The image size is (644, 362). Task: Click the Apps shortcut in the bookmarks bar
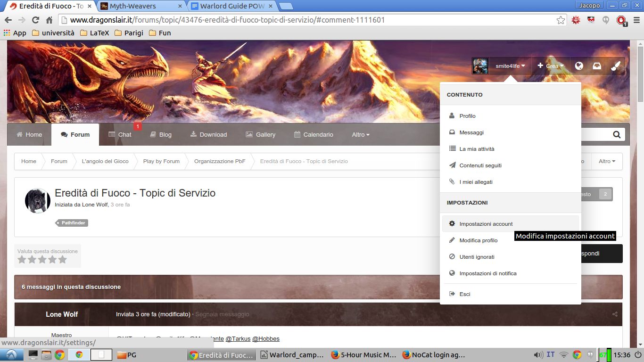tap(15, 33)
